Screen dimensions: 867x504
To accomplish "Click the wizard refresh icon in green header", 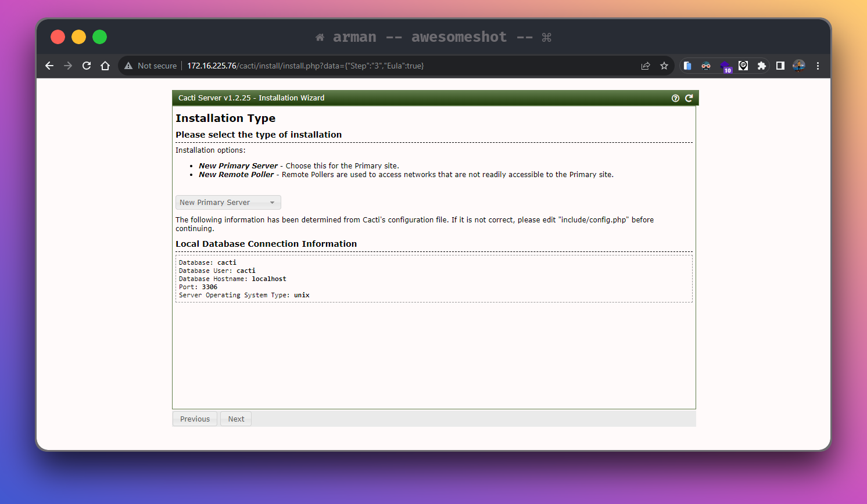I will [x=689, y=98].
